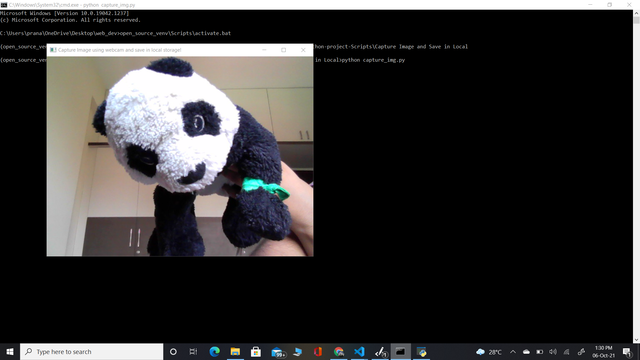The height and width of the screenshot is (360, 640).
Task: Open the Mail app with 99+ badge
Action: click(278, 352)
